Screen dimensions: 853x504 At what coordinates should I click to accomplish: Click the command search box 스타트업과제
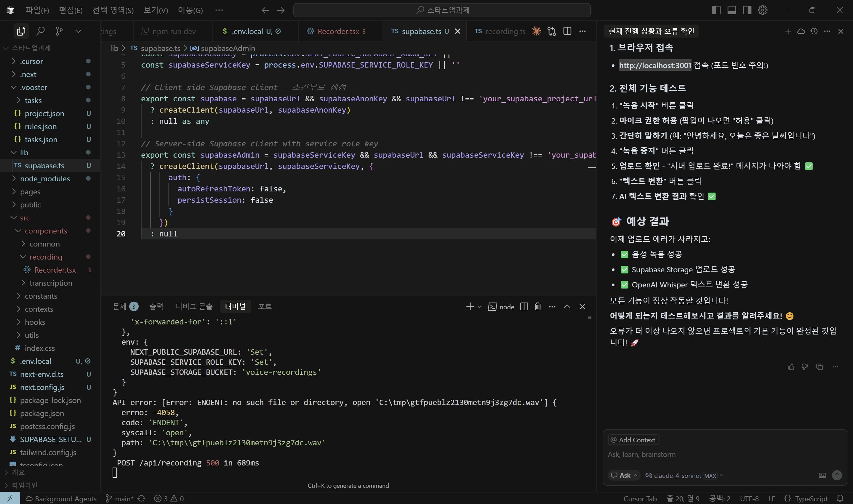click(442, 10)
